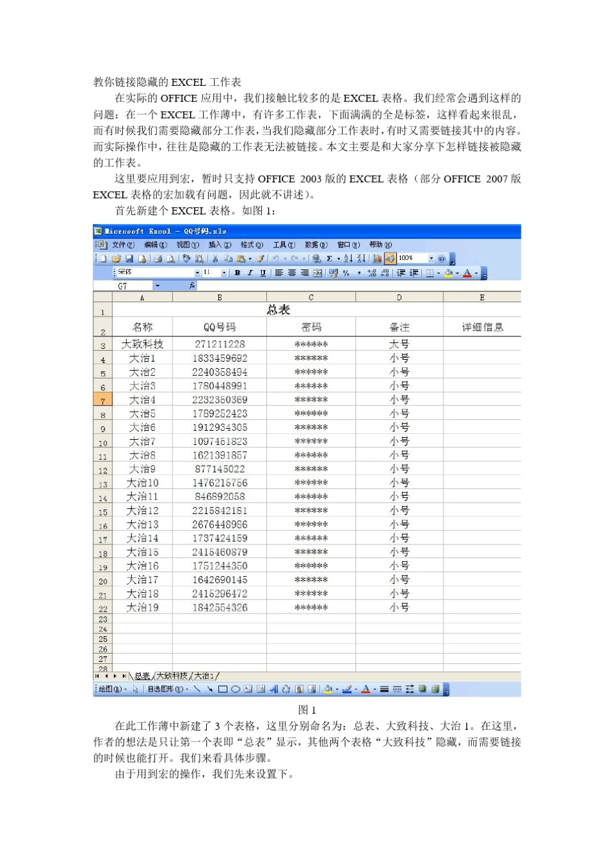Screen dimensions: 614x868
Task: Open the Fill Color dropdown arrow in formatting toolbar
Action: 457,273
